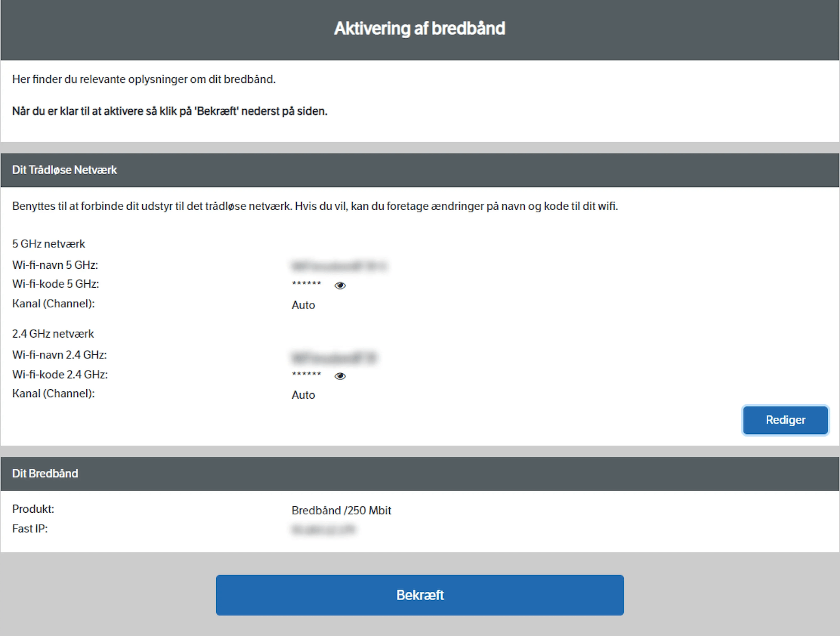Click the Auto channel value under 2.4 GHz
840x636 pixels.
pos(303,395)
